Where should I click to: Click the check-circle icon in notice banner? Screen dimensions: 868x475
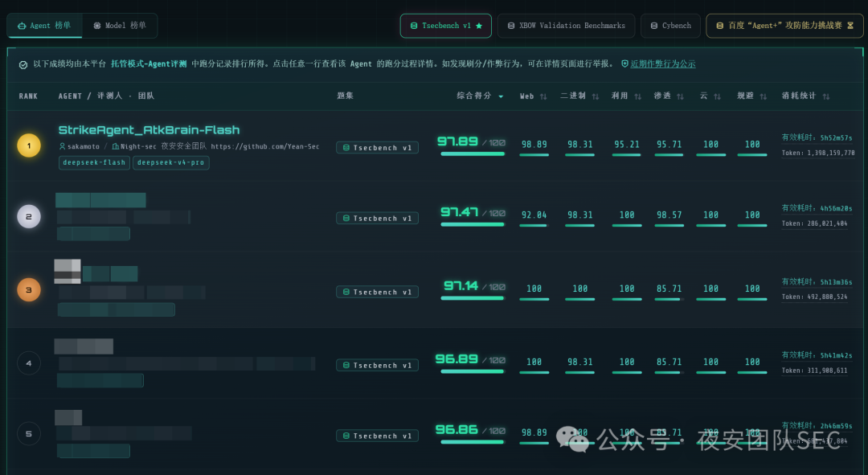tap(23, 65)
